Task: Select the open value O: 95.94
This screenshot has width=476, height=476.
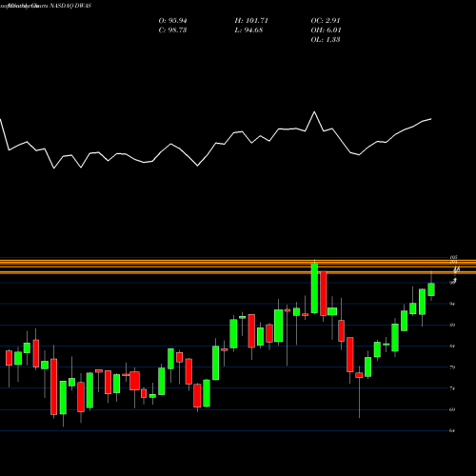Action: pyautogui.click(x=172, y=21)
